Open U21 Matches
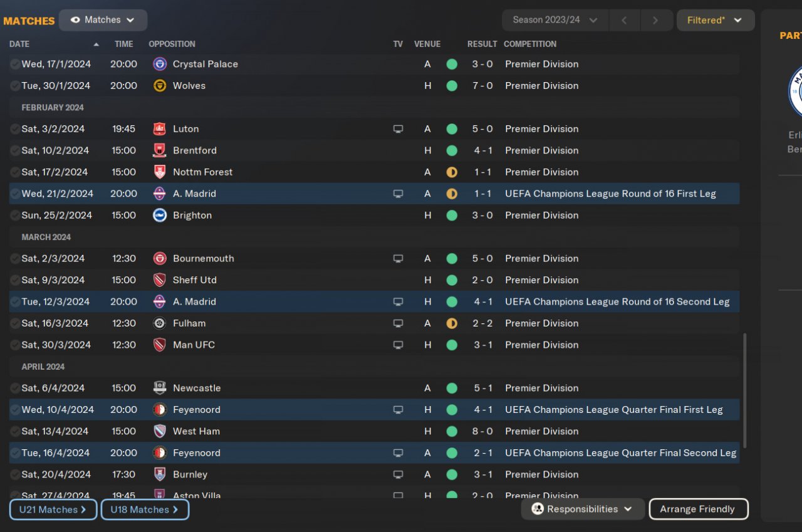The image size is (802, 532). [53, 509]
